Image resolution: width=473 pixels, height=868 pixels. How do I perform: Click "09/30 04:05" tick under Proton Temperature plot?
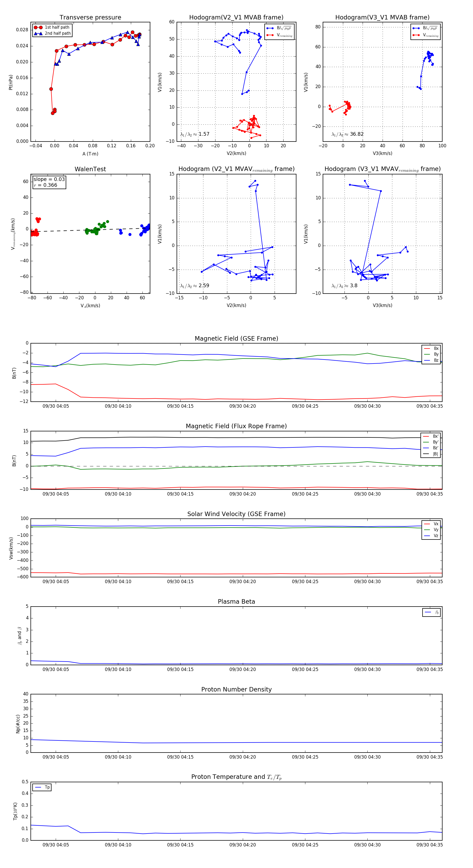click(55, 845)
